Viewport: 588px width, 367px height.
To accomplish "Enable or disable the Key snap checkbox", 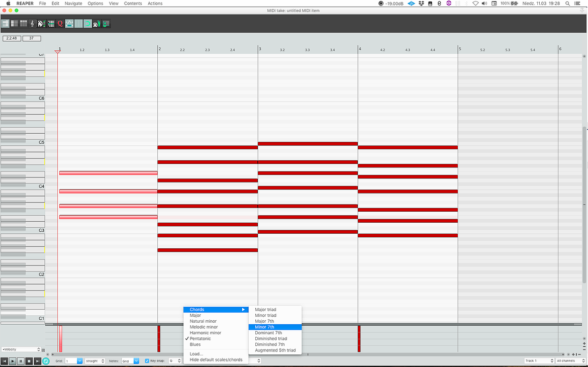I will tap(147, 361).
